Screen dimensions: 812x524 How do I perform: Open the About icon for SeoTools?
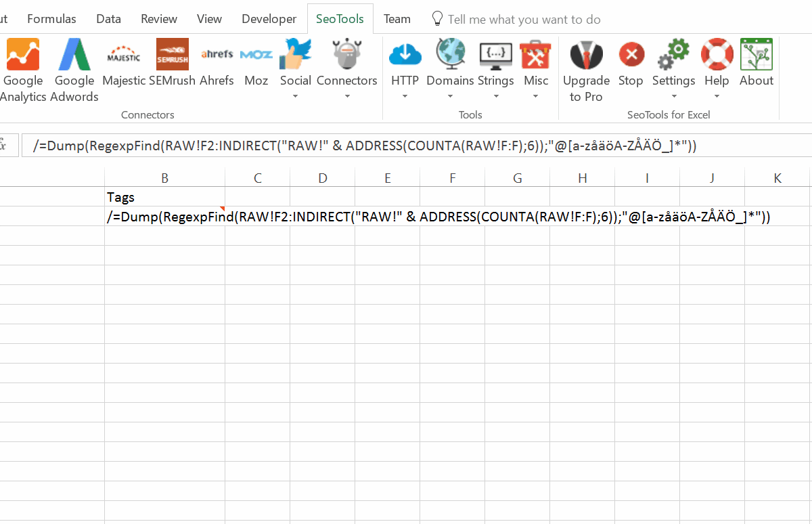[x=756, y=54]
